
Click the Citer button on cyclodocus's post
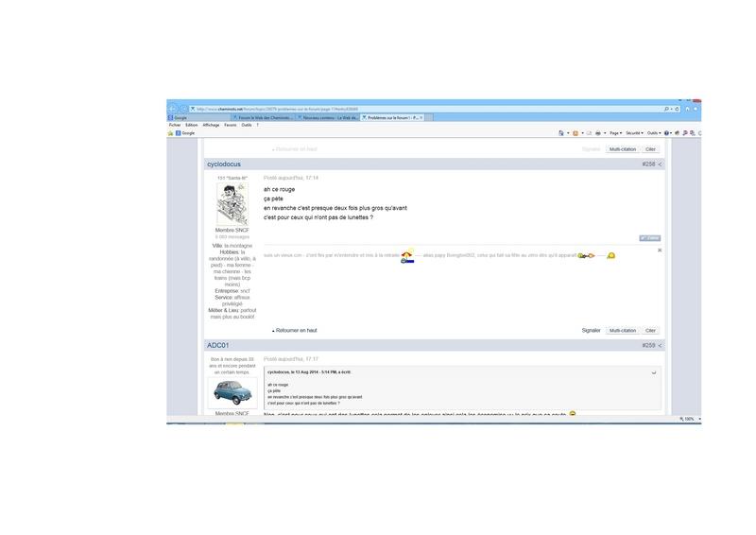tap(650, 331)
